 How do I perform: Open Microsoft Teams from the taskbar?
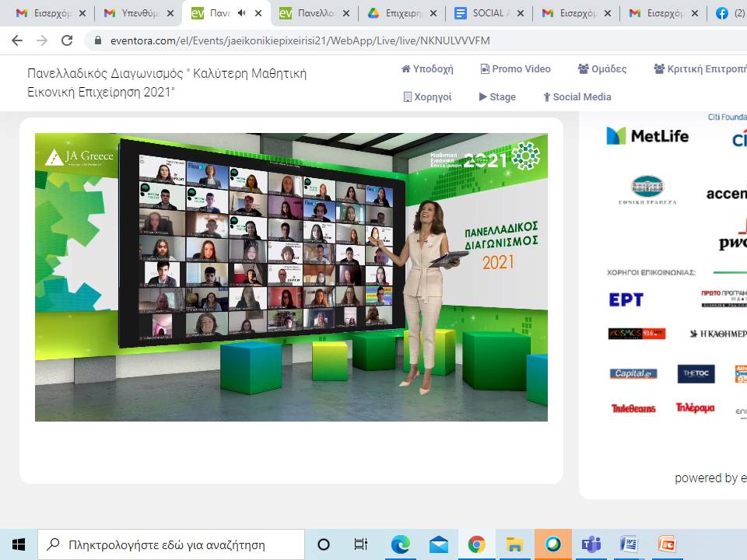[591, 544]
